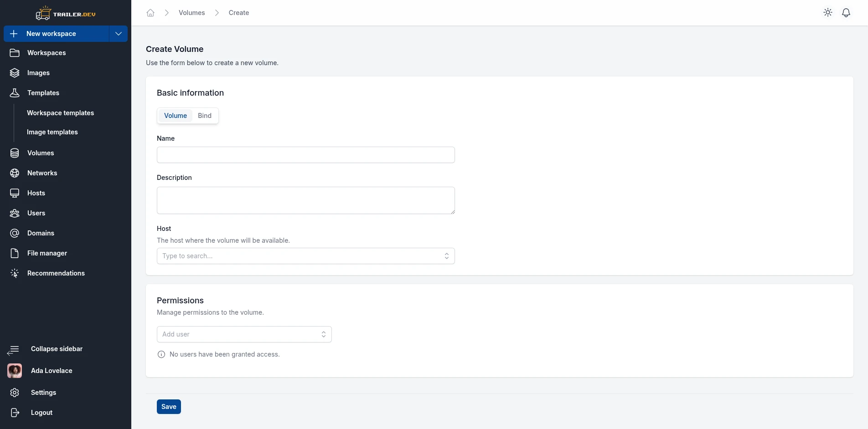868x429 pixels.
Task: Click the Domains at-sign icon
Action: tap(15, 233)
